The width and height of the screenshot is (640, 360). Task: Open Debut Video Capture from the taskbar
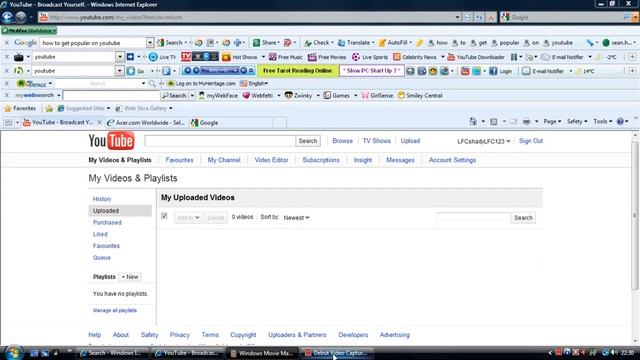click(x=336, y=353)
